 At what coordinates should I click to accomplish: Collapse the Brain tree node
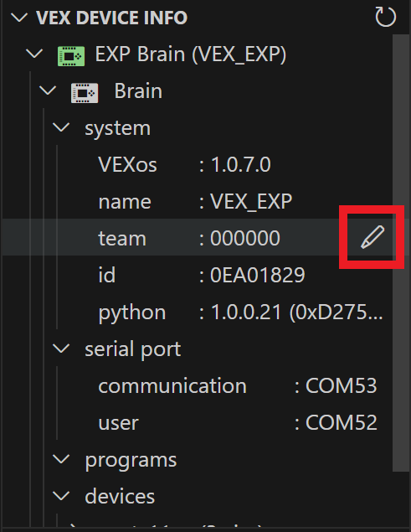pyautogui.click(x=48, y=90)
